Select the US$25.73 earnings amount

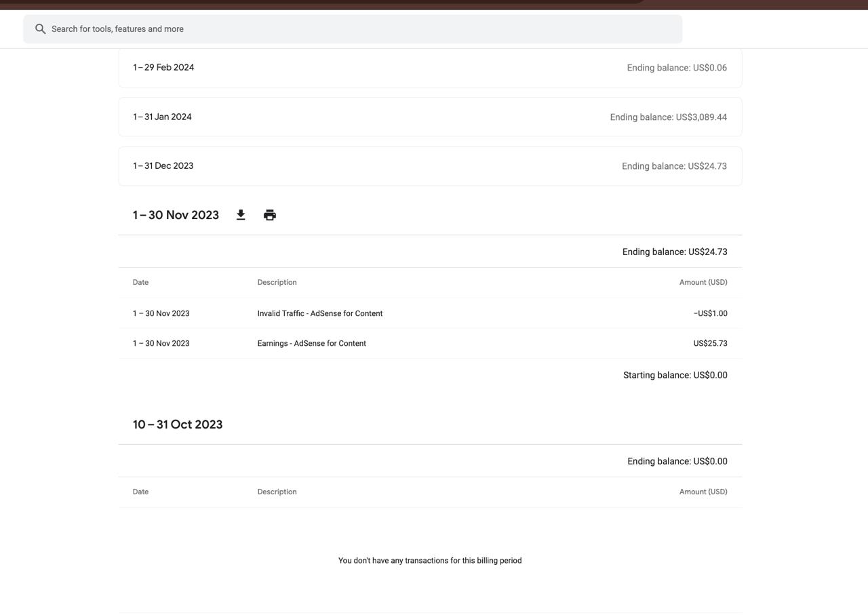click(x=710, y=343)
